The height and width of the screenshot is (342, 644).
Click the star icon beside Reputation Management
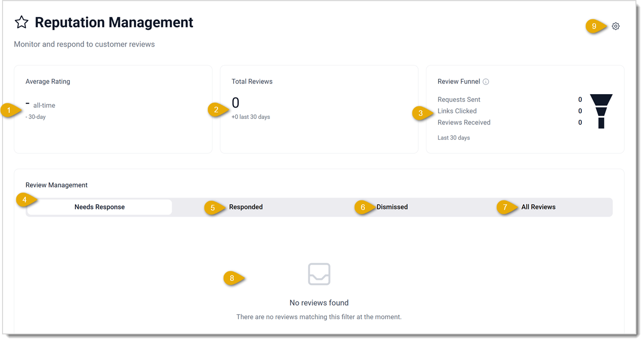[x=21, y=22]
